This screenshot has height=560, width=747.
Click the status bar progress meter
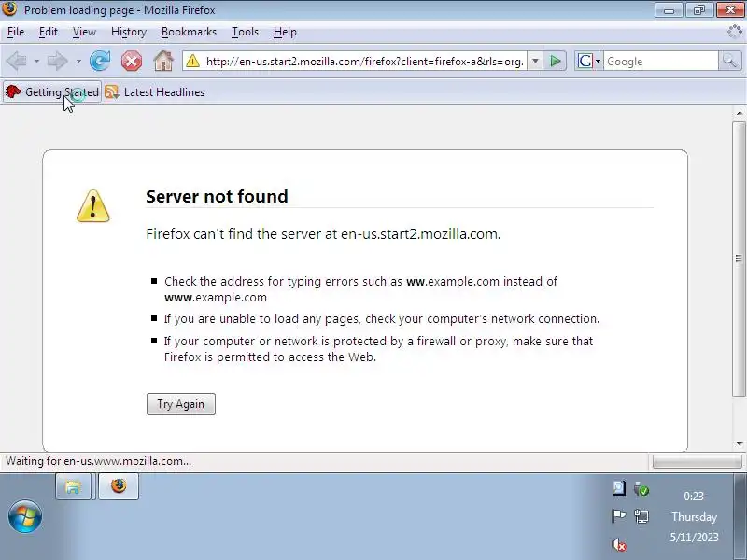[697, 461]
